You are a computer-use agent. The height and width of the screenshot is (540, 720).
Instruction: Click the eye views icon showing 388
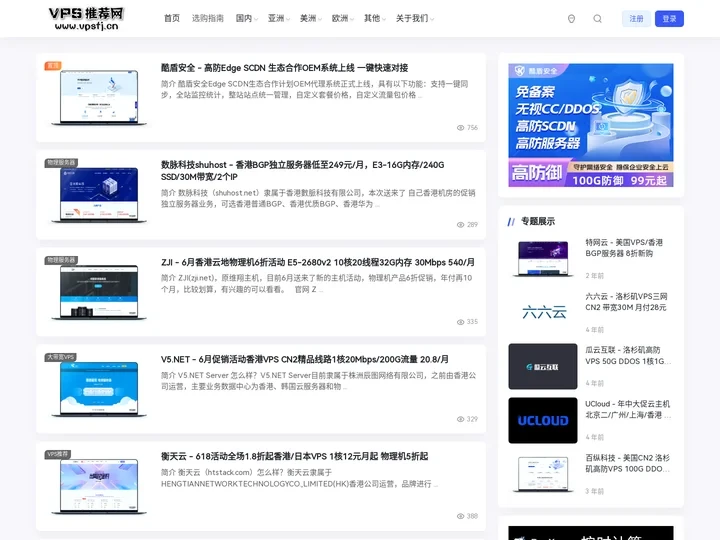pyautogui.click(x=461, y=516)
